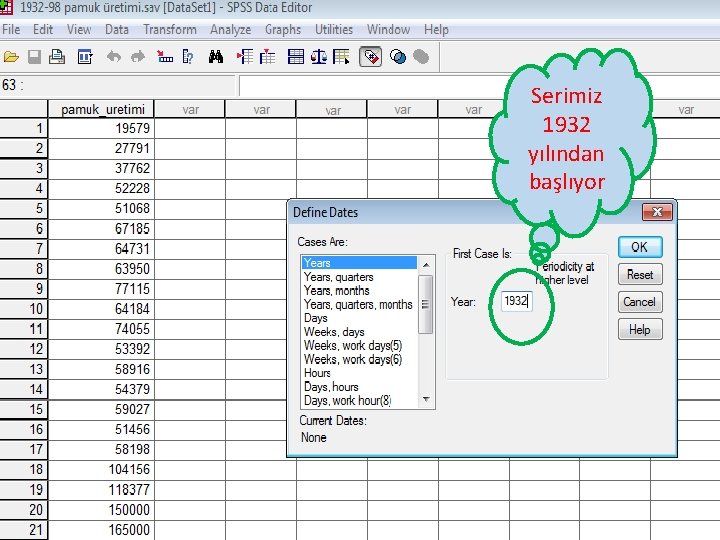Click row header number 15
720x540 pixels.
pos(24,409)
